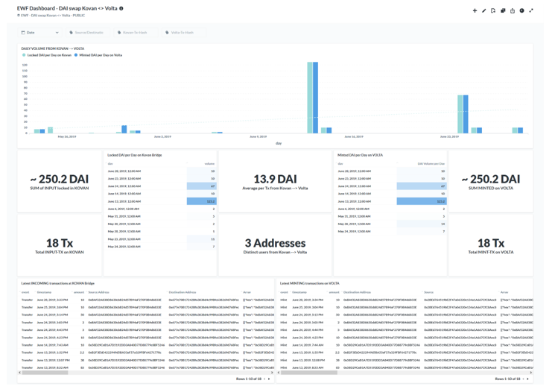Sort by Source Address column header

coord(99,292)
